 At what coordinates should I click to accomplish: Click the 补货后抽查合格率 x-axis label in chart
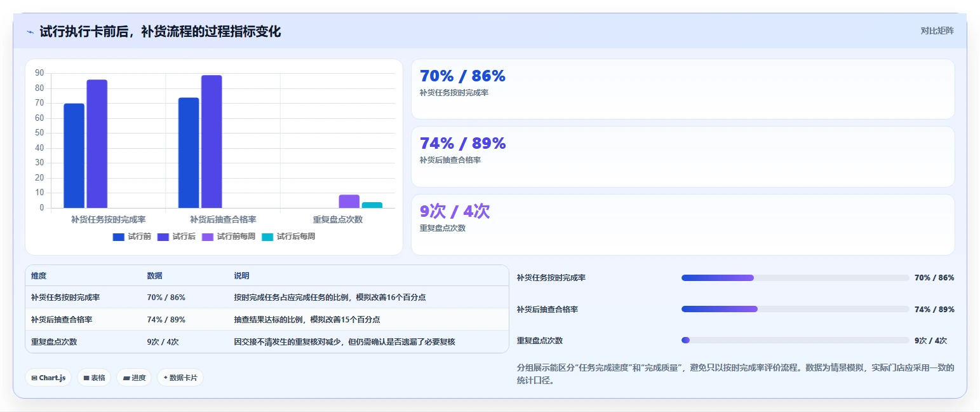(x=223, y=219)
